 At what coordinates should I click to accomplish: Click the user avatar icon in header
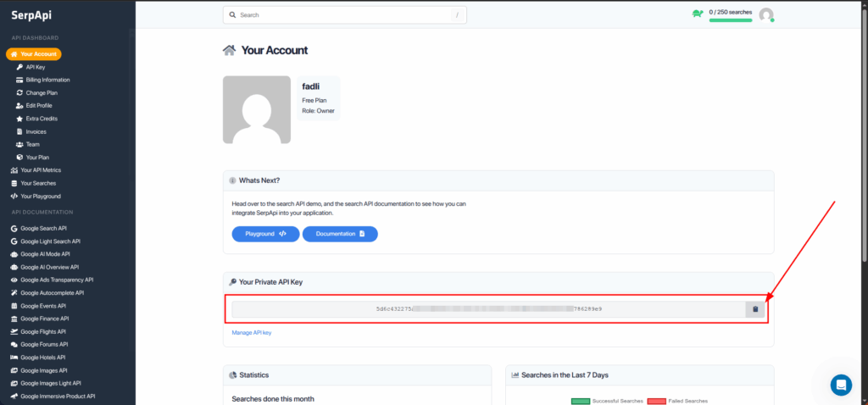(x=766, y=14)
